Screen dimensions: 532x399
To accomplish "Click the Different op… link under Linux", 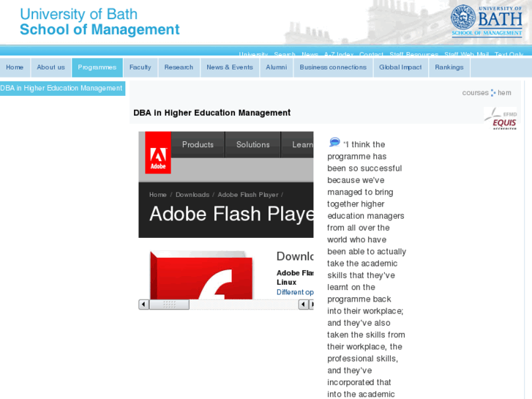I will pyautogui.click(x=295, y=292).
